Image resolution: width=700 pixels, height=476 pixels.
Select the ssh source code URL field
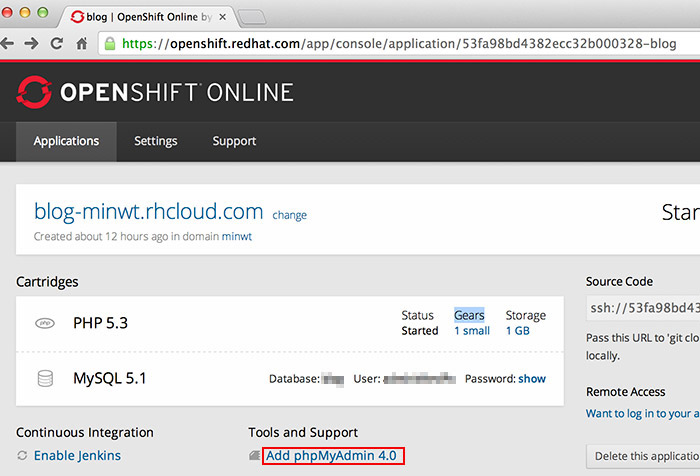point(643,308)
